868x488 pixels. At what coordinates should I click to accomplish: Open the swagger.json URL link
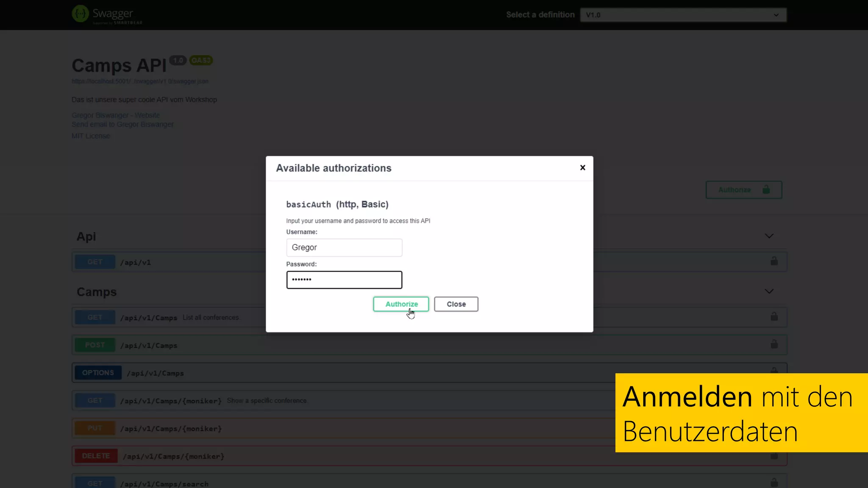tap(140, 81)
